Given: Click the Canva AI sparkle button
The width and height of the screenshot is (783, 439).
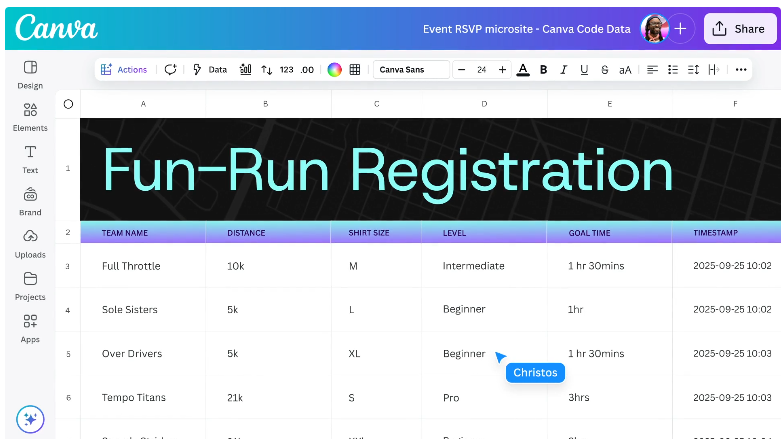Looking at the screenshot, I should click(x=30, y=419).
